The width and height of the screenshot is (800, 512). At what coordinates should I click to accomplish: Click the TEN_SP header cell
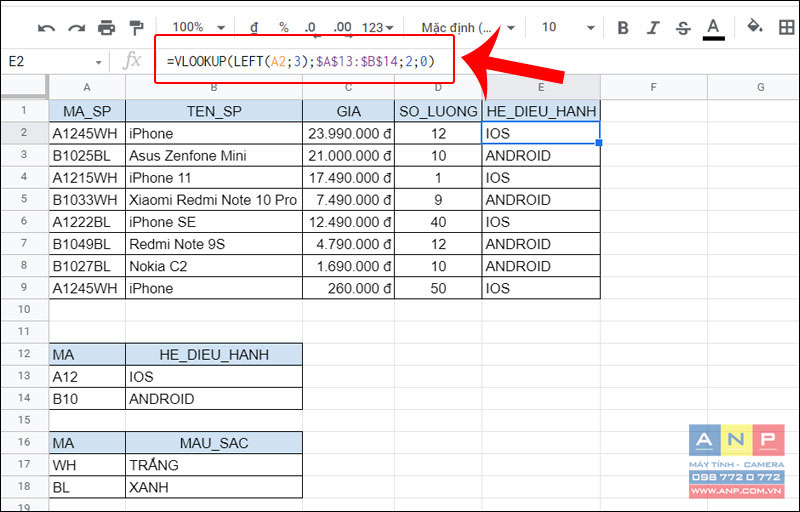(214, 111)
